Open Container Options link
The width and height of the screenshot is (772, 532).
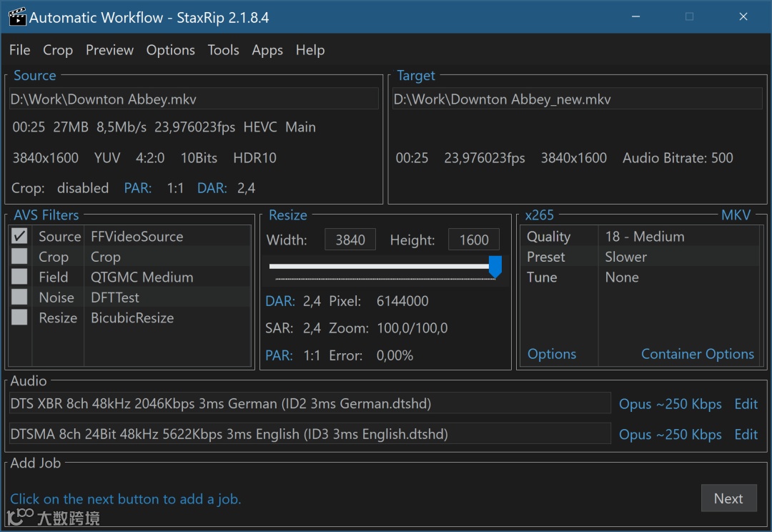pyautogui.click(x=698, y=354)
